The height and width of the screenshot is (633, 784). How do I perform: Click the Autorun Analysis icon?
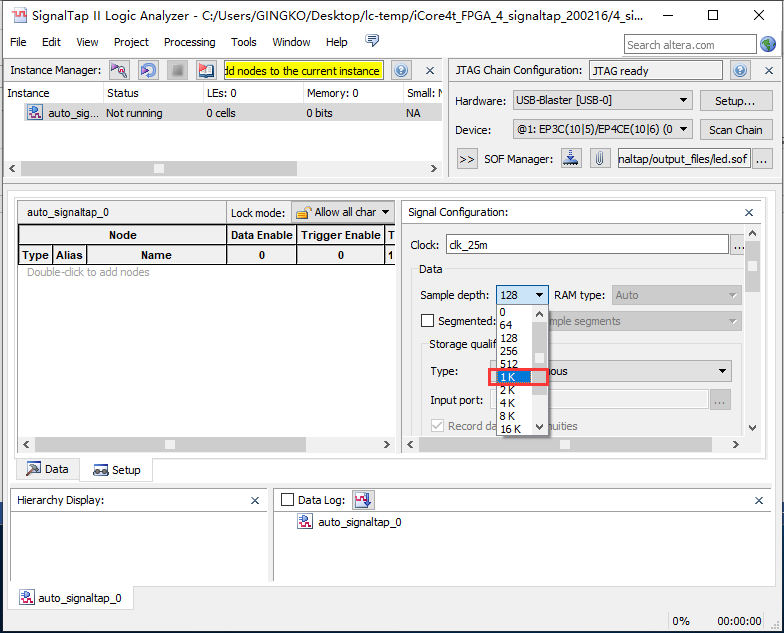[x=148, y=71]
